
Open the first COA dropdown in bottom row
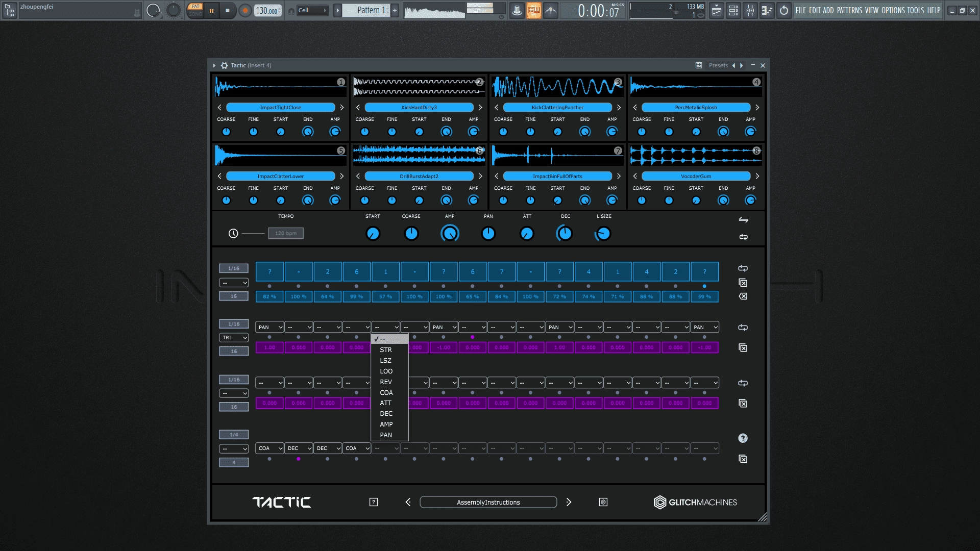[x=269, y=448]
